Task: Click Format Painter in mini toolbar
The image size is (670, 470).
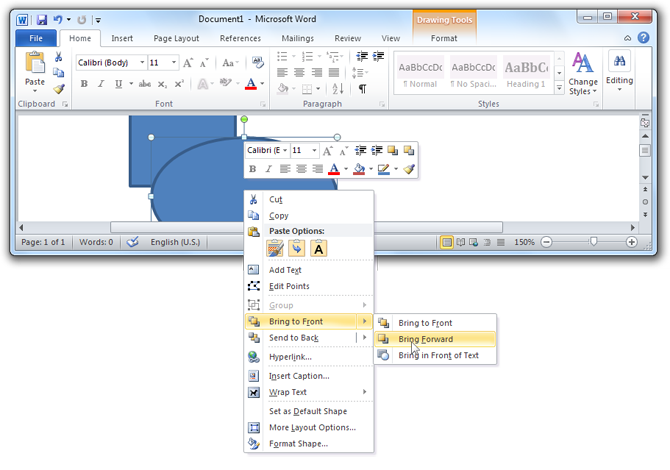Action: (x=409, y=169)
